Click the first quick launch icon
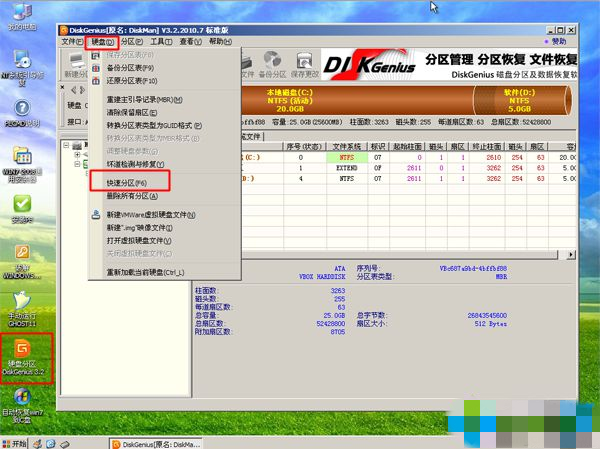 37,444
